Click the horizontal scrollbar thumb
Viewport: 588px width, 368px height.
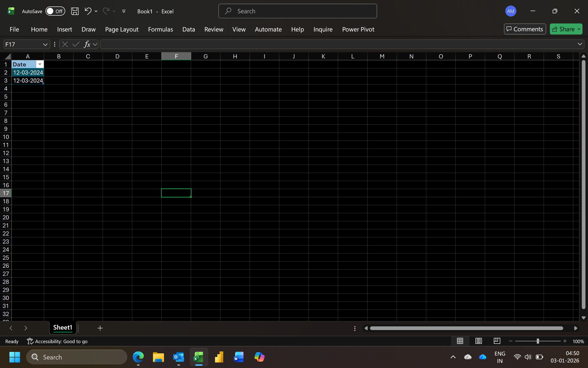(466, 328)
